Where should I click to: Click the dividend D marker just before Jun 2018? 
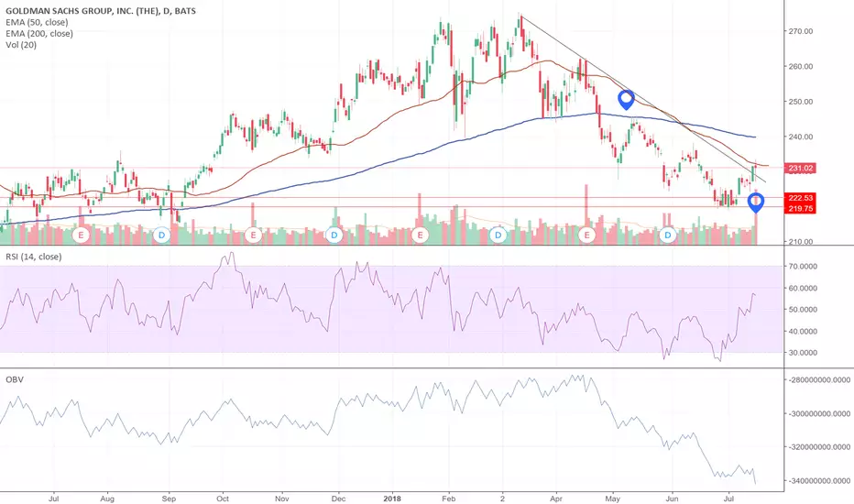point(668,236)
